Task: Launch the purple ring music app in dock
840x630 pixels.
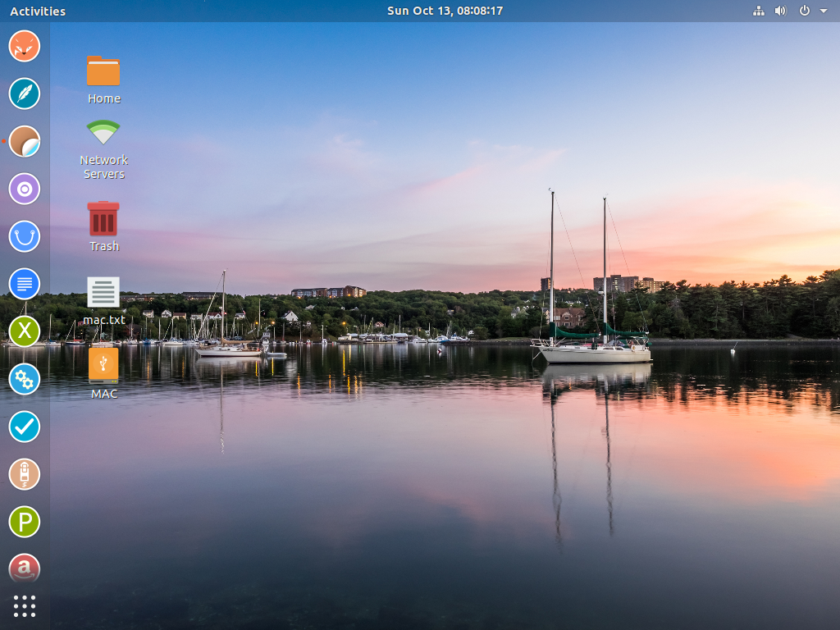Action: point(24,189)
